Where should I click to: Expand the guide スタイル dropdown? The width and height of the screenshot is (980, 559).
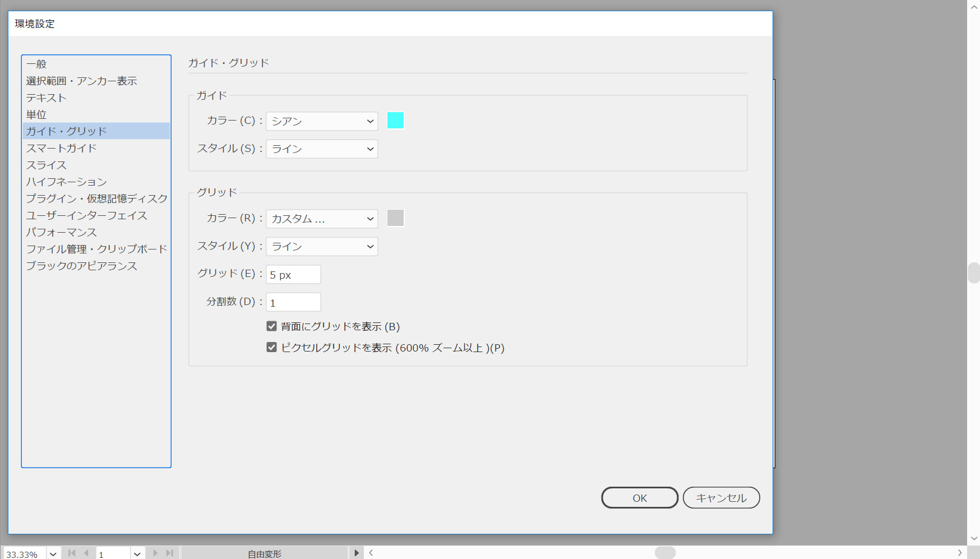(322, 149)
